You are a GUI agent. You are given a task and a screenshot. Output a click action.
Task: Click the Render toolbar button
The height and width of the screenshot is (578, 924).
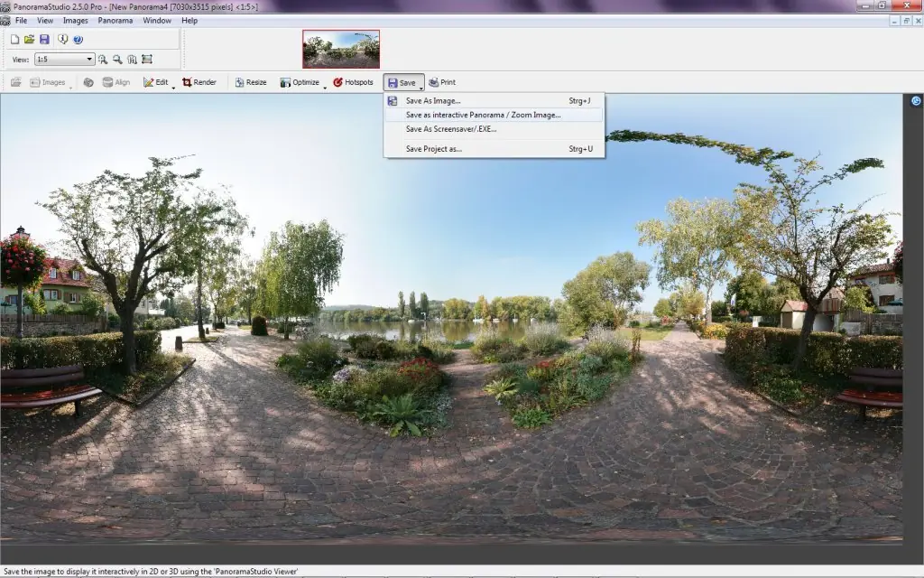199,82
